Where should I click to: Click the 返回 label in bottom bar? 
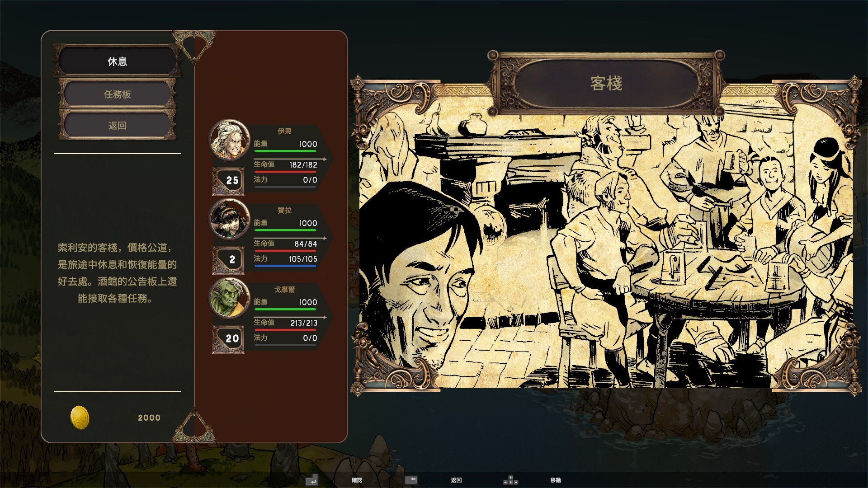point(456,480)
